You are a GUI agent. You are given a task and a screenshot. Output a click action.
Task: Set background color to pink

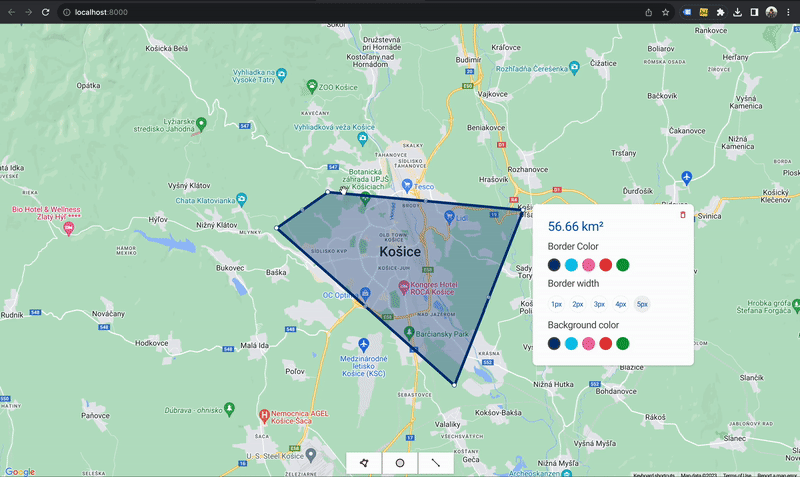click(x=588, y=343)
